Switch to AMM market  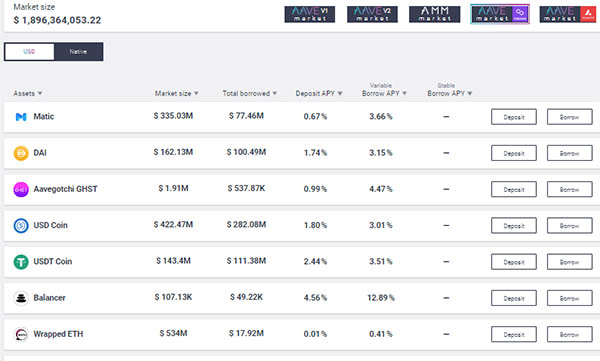(x=434, y=14)
